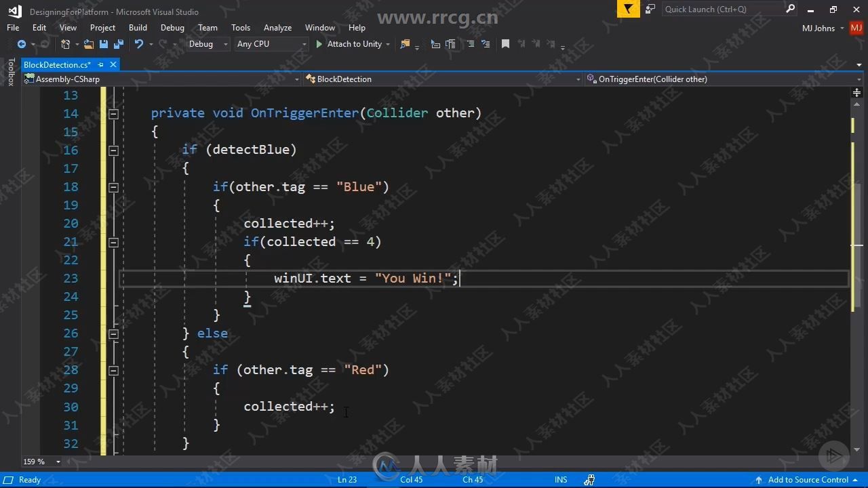Click the Find in Files icon
868x488 pixels.
pyautogui.click(x=405, y=44)
